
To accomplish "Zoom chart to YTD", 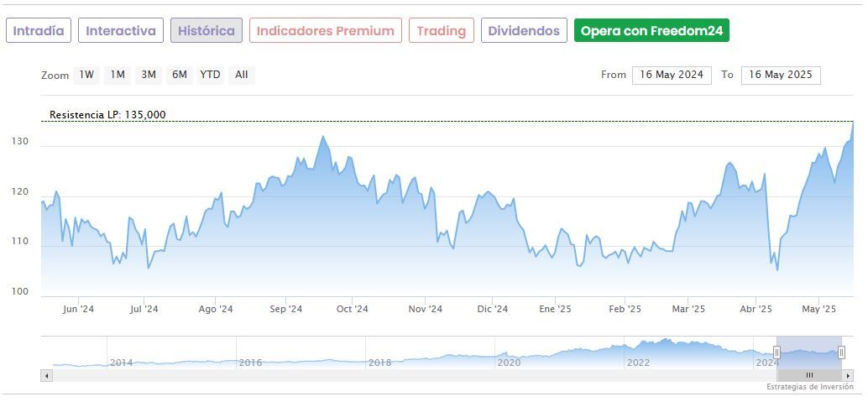I will (x=210, y=75).
